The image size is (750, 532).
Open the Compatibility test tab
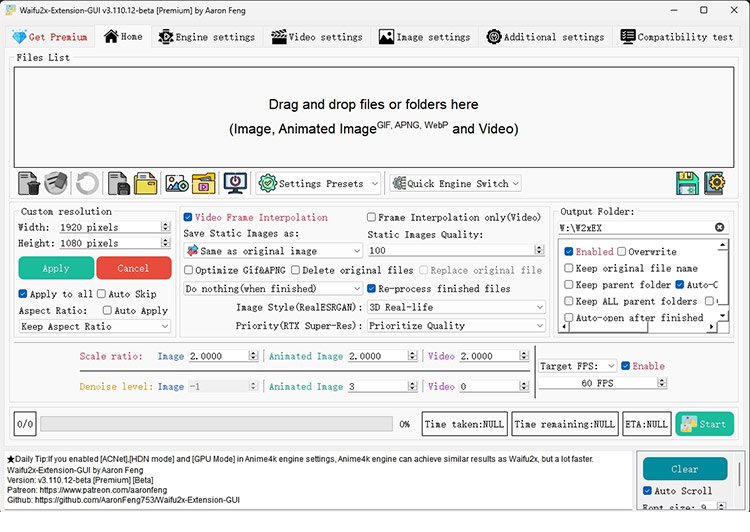[x=676, y=37]
